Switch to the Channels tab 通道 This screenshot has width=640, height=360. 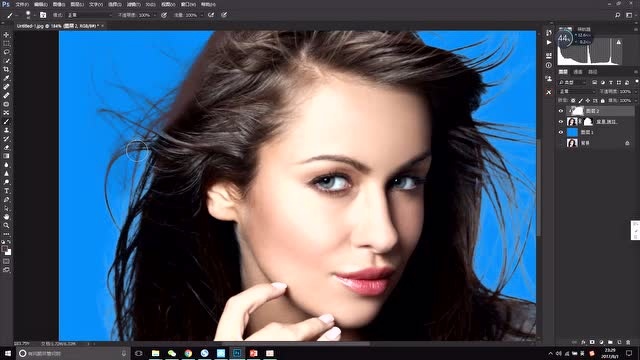pos(578,72)
